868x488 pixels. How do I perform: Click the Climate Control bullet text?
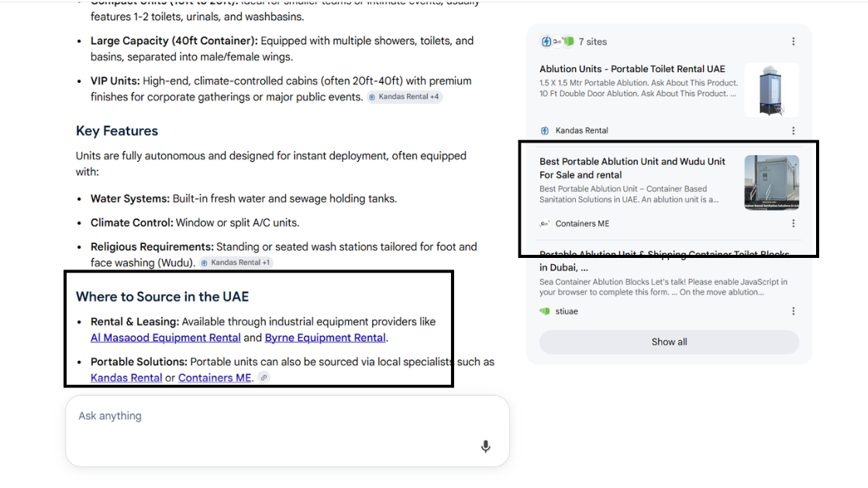tap(195, 223)
